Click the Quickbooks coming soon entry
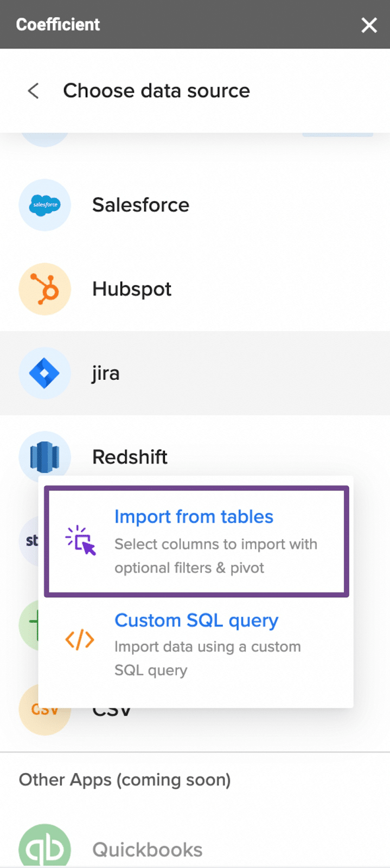This screenshot has width=390, height=868. click(147, 850)
